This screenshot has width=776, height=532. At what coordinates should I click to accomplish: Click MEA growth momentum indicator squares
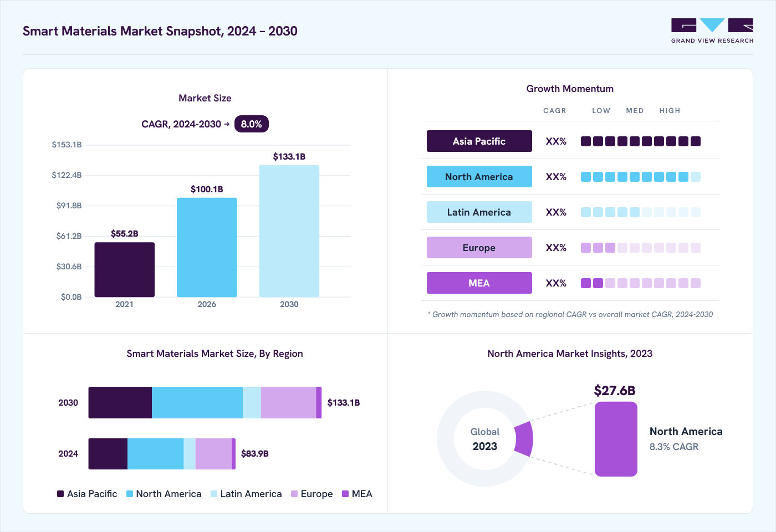click(x=641, y=283)
